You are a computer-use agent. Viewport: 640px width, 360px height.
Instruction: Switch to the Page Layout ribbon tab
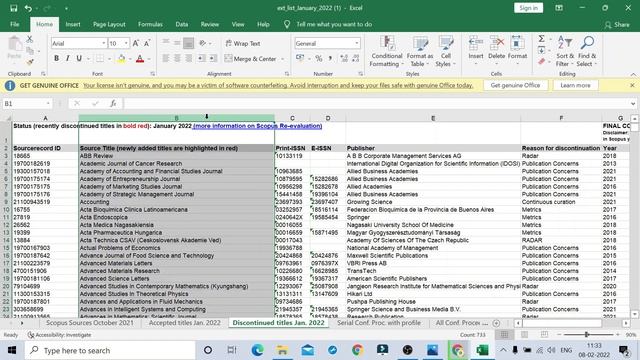pyautogui.click(x=109, y=24)
